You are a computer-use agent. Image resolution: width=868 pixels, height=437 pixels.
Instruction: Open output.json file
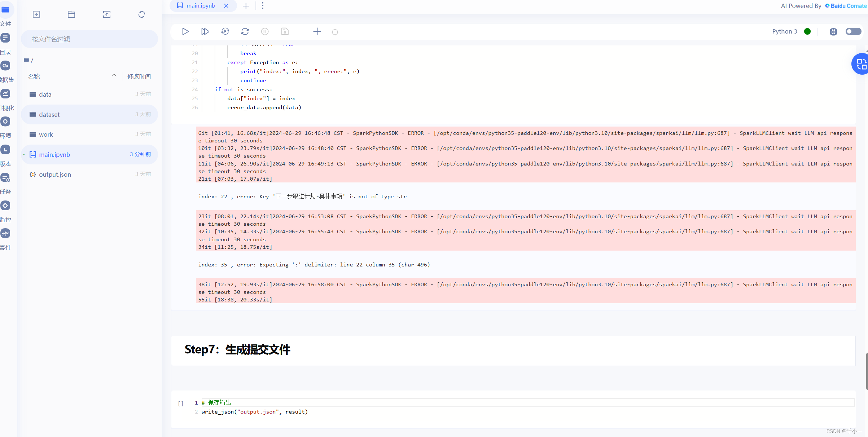coord(89,175)
